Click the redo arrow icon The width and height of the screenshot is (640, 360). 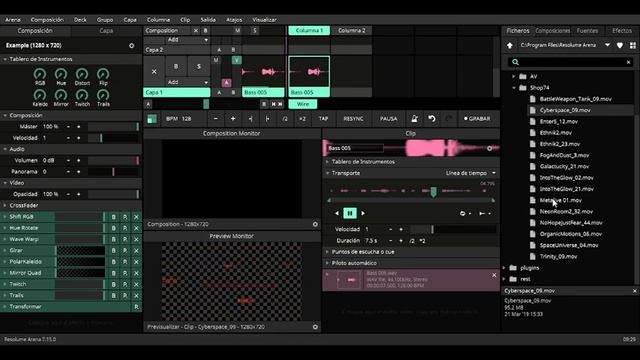pos(449,119)
